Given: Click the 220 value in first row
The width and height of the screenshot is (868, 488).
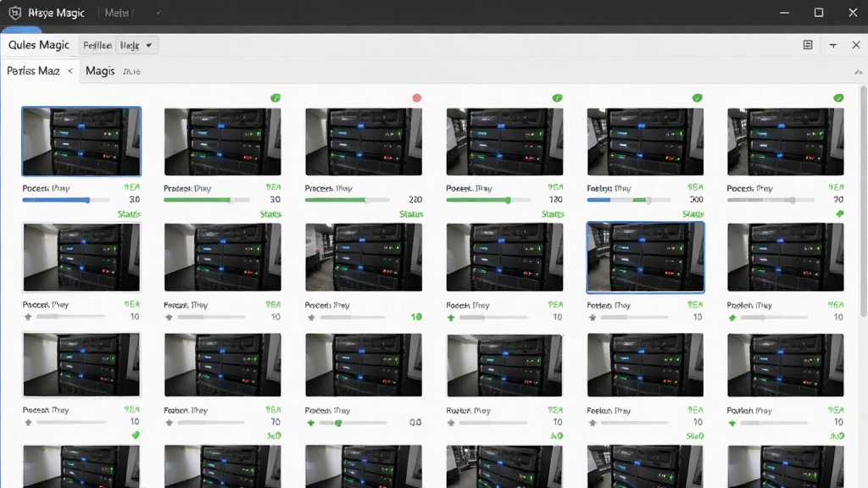Looking at the screenshot, I should point(415,200).
